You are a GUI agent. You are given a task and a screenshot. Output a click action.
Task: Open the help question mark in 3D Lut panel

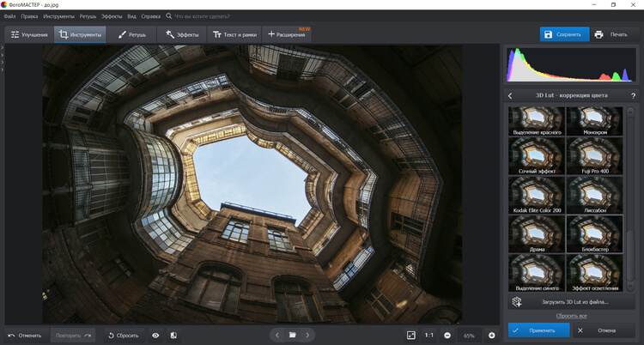point(634,95)
